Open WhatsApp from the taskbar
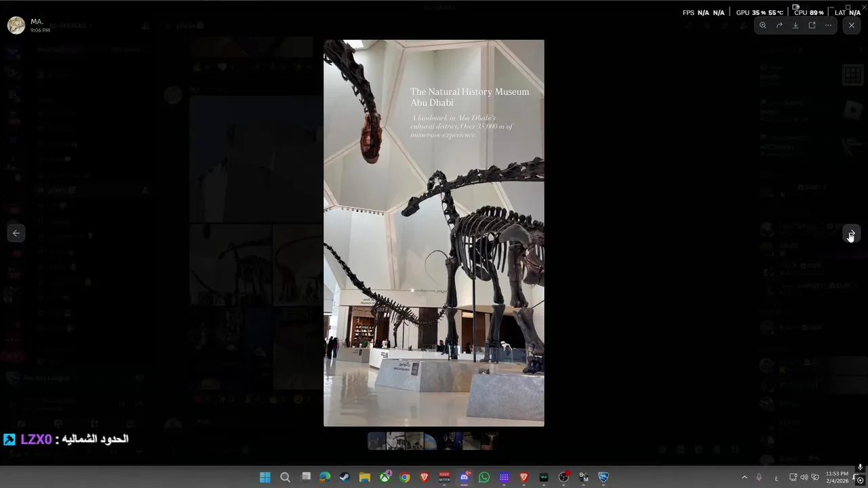The width and height of the screenshot is (868, 488). pos(484,477)
